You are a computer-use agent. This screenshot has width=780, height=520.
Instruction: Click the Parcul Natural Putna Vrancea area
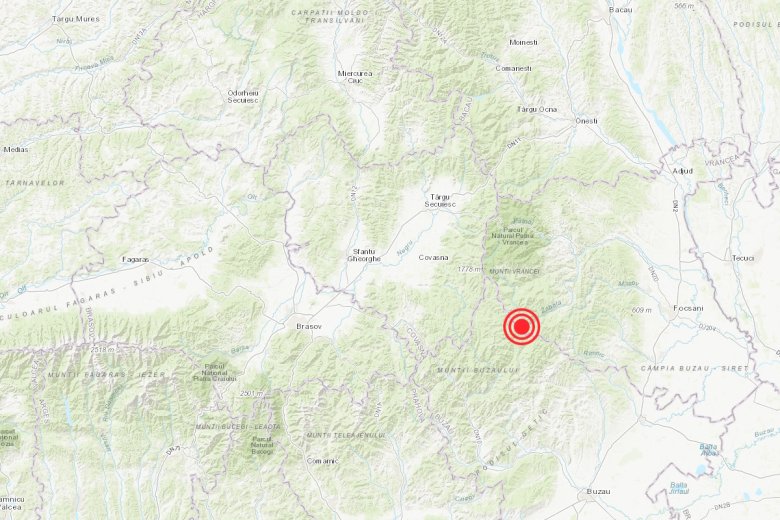coord(514,233)
